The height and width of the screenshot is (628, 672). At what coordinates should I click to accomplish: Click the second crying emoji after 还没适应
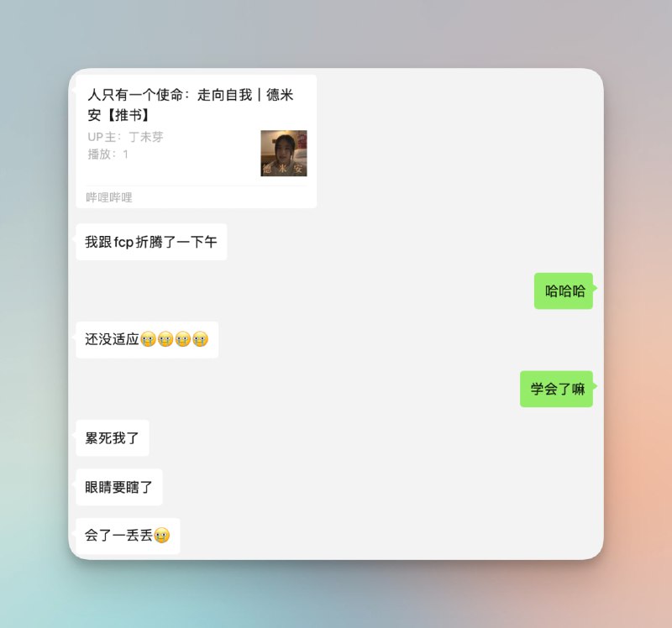click(x=165, y=339)
